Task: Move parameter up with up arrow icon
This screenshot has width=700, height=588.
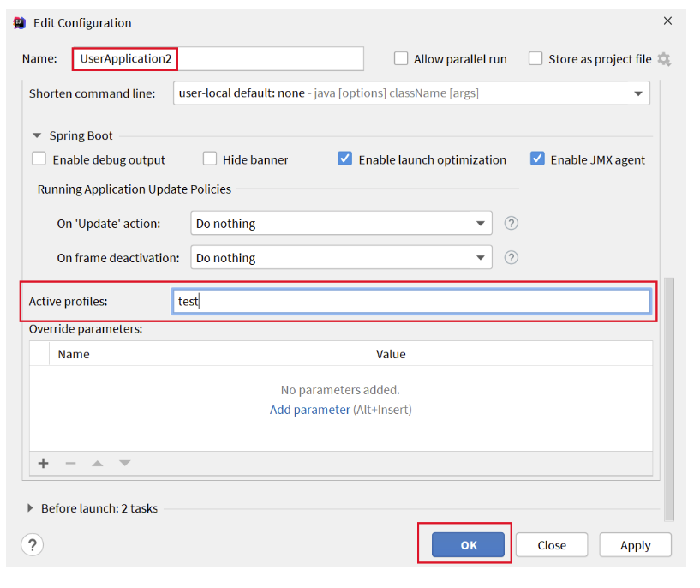Action: click(x=98, y=463)
